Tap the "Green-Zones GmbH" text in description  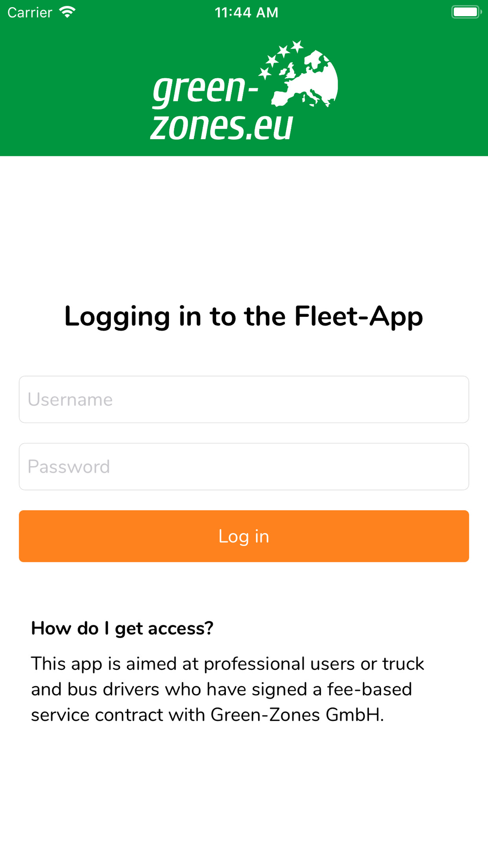click(x=297, y=715)
